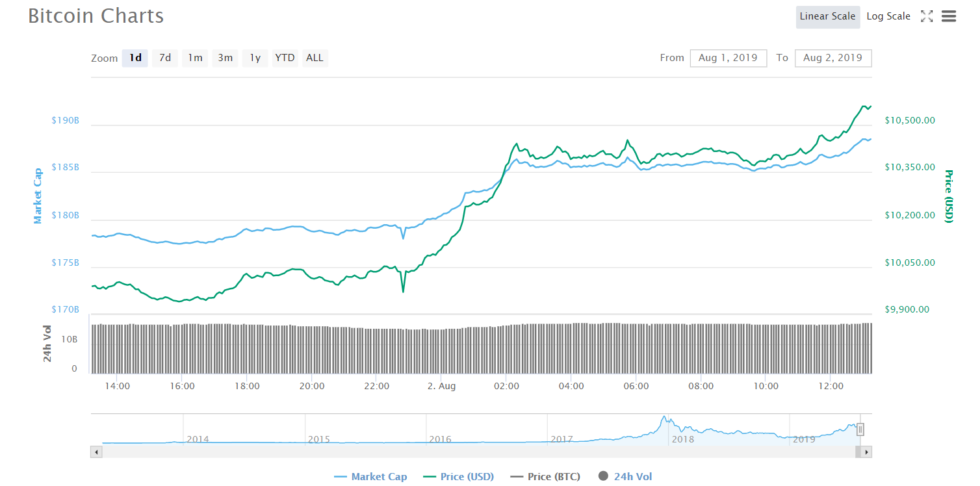Toggle Price (USD) series in legend
980x486 pixels.
(x=458, y=477)
